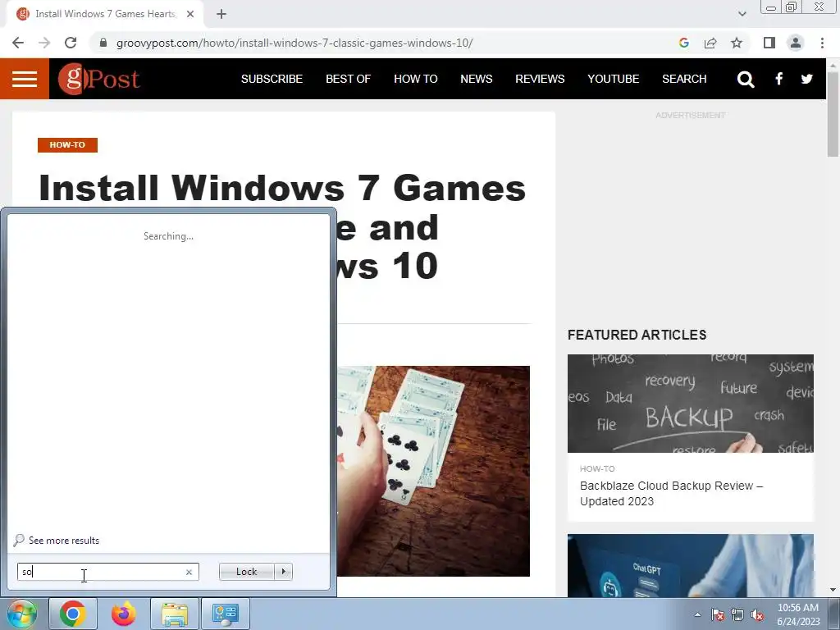This screenshot has width=840, height=630.
Task: Visit groovyPost Facebook page icon
Action: pos(779,79)
